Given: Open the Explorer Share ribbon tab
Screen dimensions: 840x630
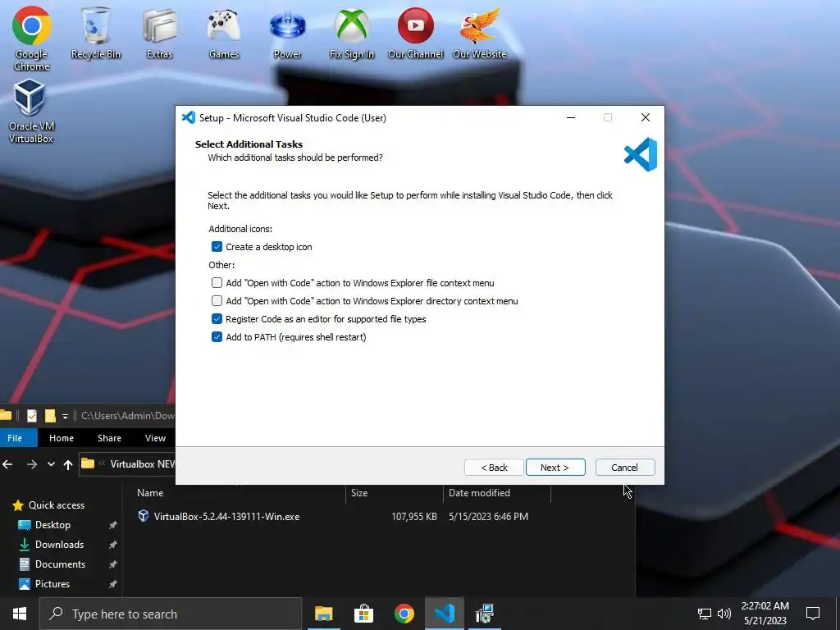Looking at the screenshot, I should coord(109,438).
